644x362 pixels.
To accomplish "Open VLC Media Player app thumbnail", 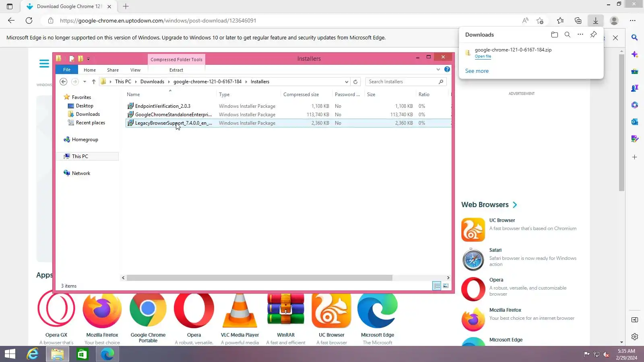I will pyautogui.click(x=240, y=311).
